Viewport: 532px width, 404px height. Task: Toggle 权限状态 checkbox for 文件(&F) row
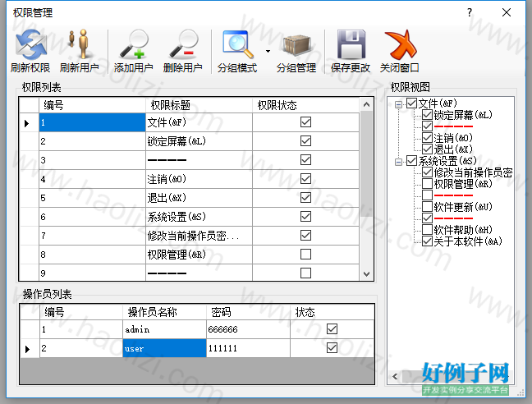[305, 122]
